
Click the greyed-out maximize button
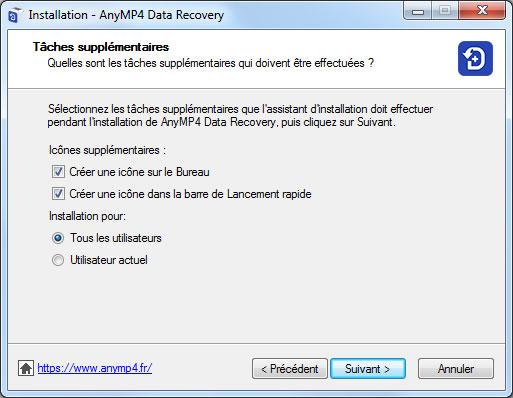tap(445, 11)
